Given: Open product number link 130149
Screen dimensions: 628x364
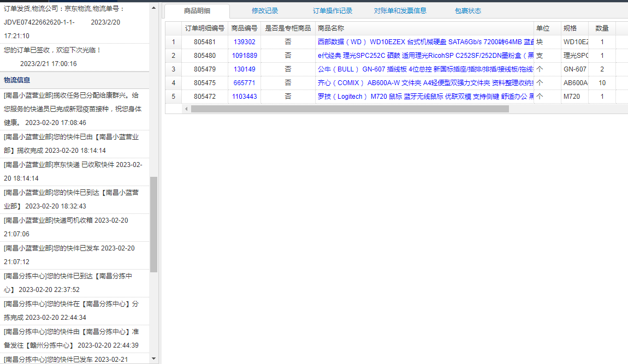Looking at the screenshot, I should (244, 69).
